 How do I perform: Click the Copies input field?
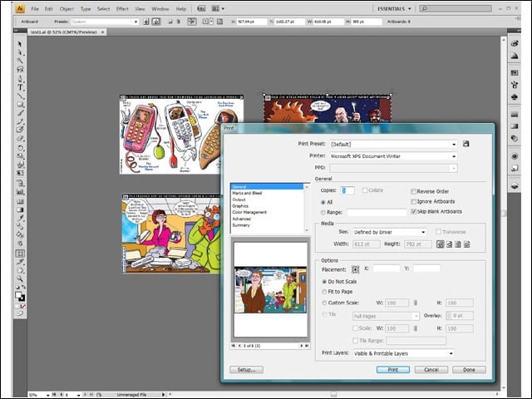(347, 190)
